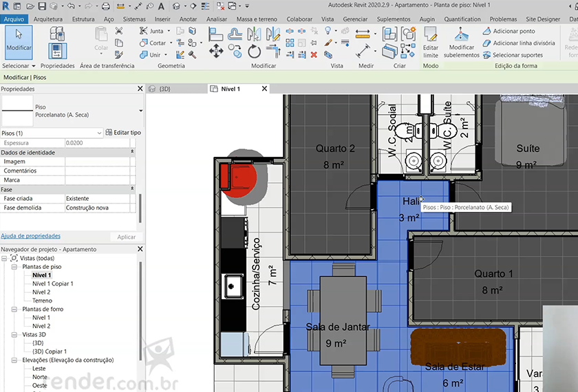Image resolution: width=578 pixels, height=392 pixels.
Task: Click the Editar tipo button
Action: (x=123, y=132)
